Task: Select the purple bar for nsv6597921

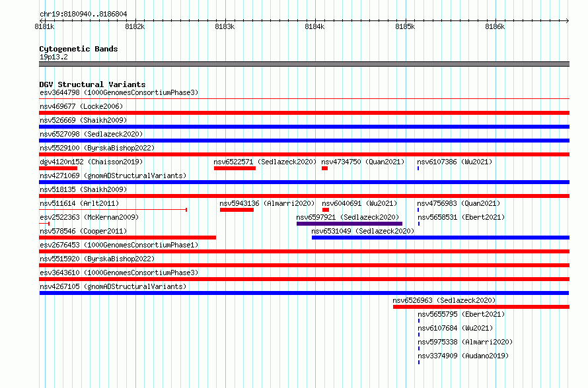Action: 349,224
